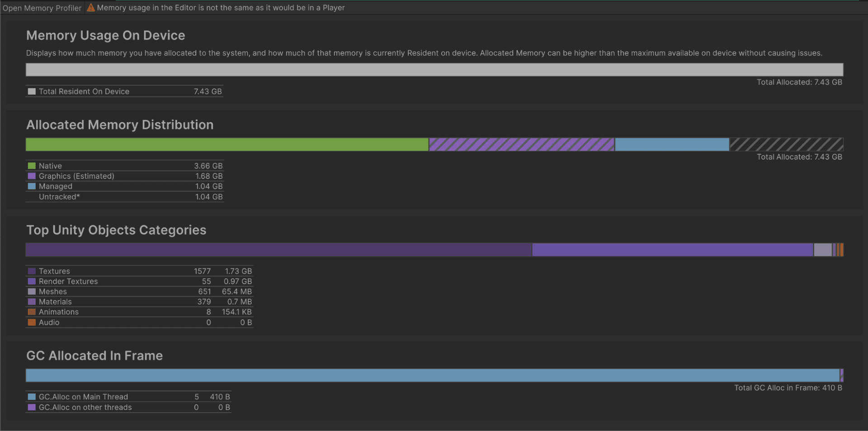Toggle the Meshes category in the legend
This screenshot has height=431, width=868.
[31, 291]
